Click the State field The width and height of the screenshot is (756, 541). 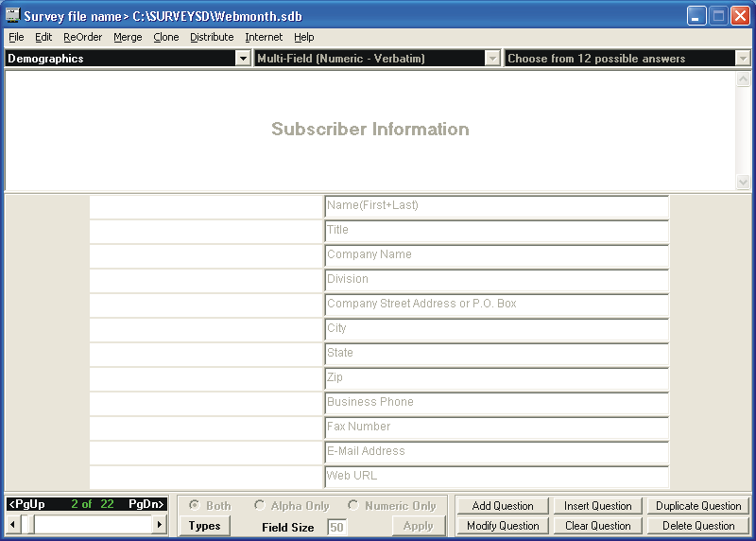[497, 355]
